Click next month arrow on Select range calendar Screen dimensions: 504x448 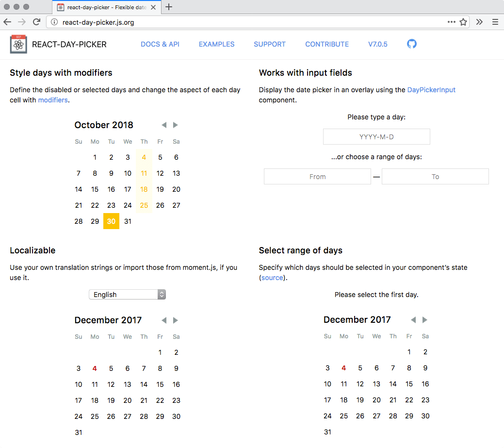[424, 320]
